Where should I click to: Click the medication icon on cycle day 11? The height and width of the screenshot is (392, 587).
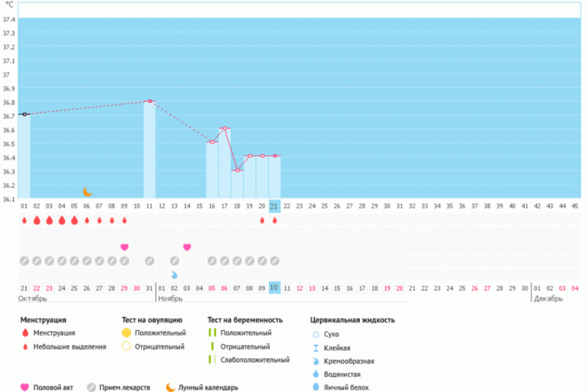coord(149,261)
